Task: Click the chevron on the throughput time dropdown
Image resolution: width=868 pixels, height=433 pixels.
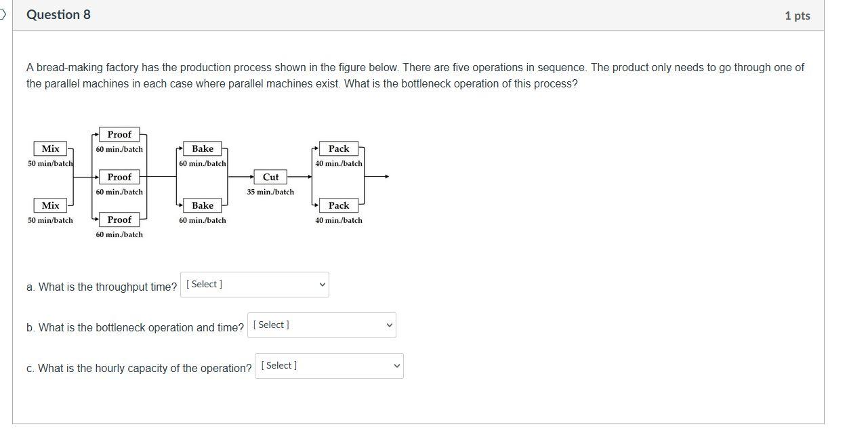Action: pyautogui.click(x=322, y=284)
